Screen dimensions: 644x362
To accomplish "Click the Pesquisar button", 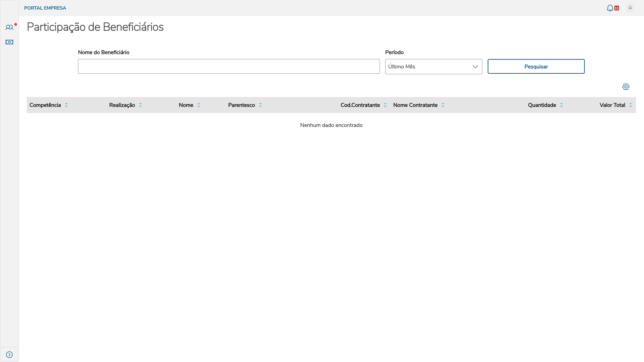I will pyautogui.click(x=536, y=66).
